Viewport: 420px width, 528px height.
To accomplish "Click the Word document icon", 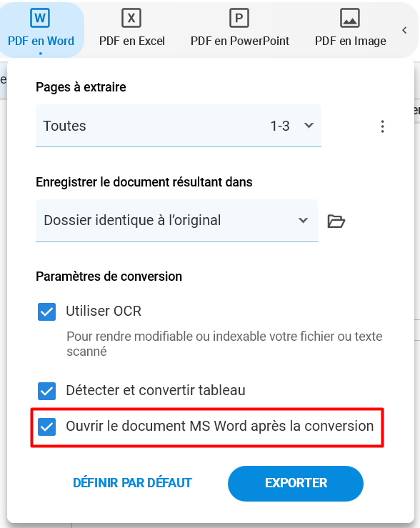I will click(40, 18).
